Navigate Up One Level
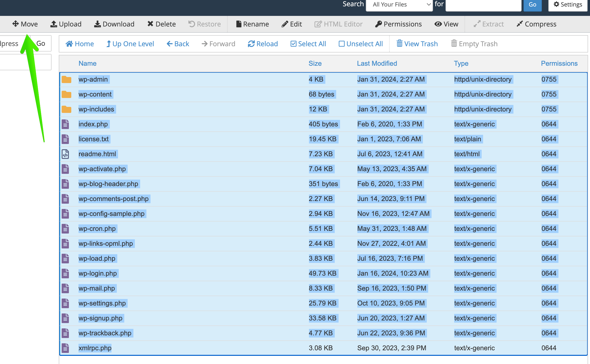The width and height of the screenshot is (590, 364). coord(130,44)
